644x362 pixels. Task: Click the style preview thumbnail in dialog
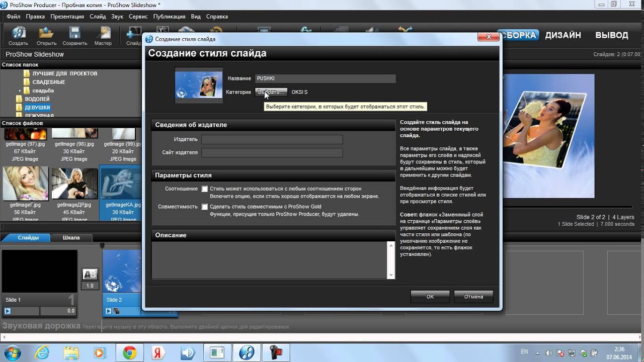coord(199,85)
